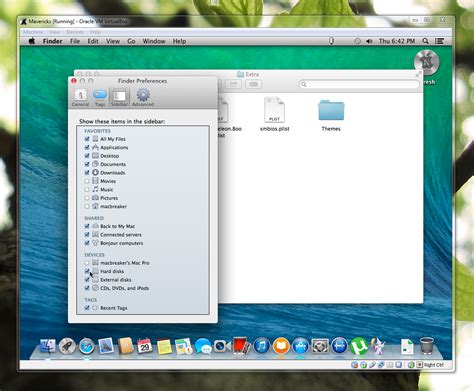
Task: Toggle Desktop sidebar checkbox
Action: coord(87,156)
